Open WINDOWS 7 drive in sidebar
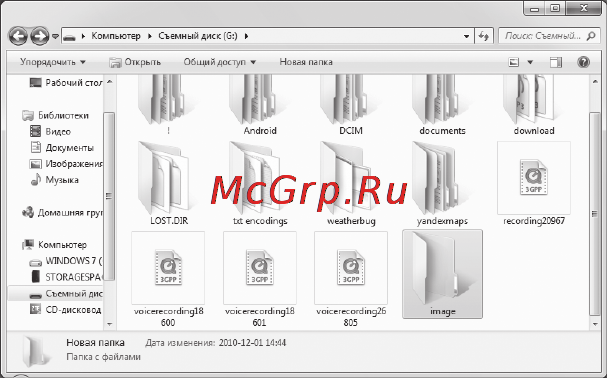This screenshot has height=378, width=607. (66, 261)
